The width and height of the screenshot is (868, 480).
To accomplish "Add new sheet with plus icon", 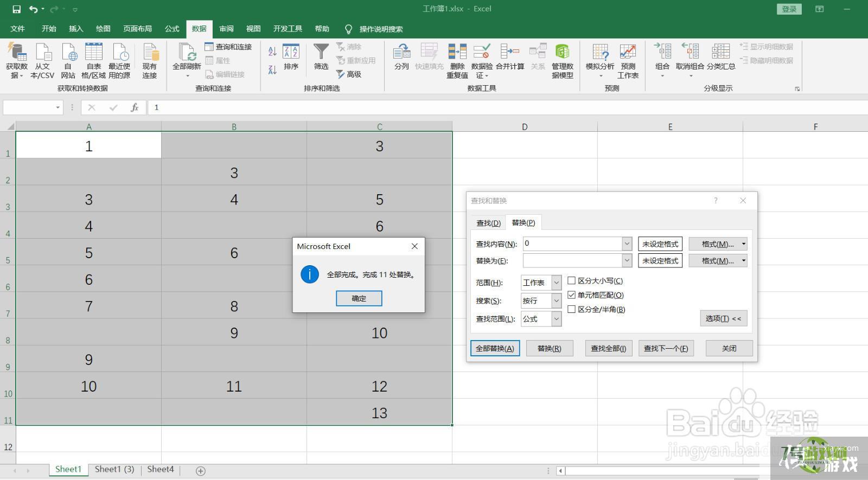I will tap(201, 471).
